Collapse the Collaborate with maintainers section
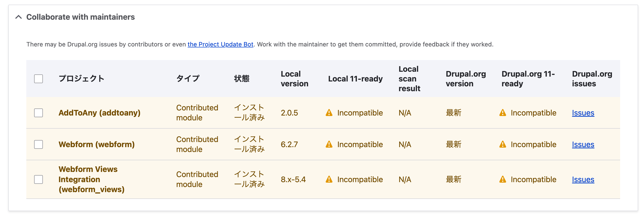 (x=19, y=17)
